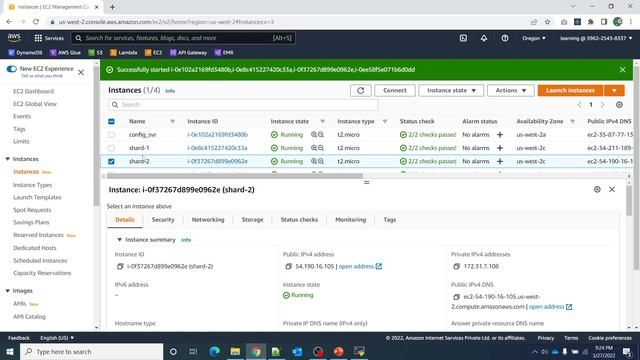The image size is (640, 360).
Task: Click the instances table horizontal scrollbar
Action: [x=235, y=176]
